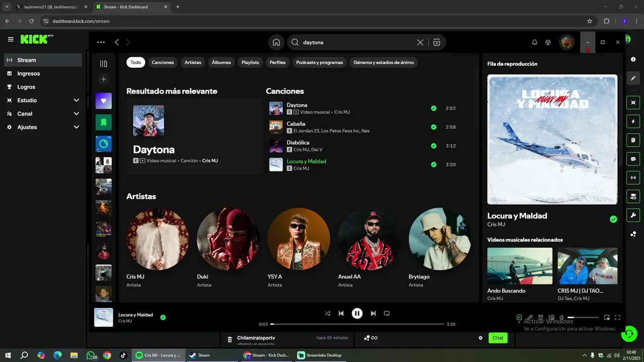Screen dimensions: 644x362
Task: Expand Your Library sidebar icon
Action: pos(104,64)
